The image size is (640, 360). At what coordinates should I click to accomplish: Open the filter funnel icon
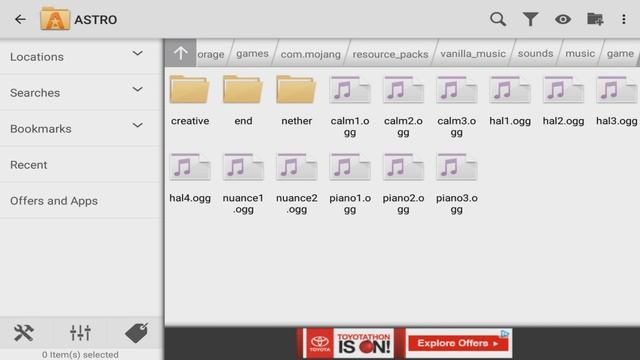[x=530, y=19]
